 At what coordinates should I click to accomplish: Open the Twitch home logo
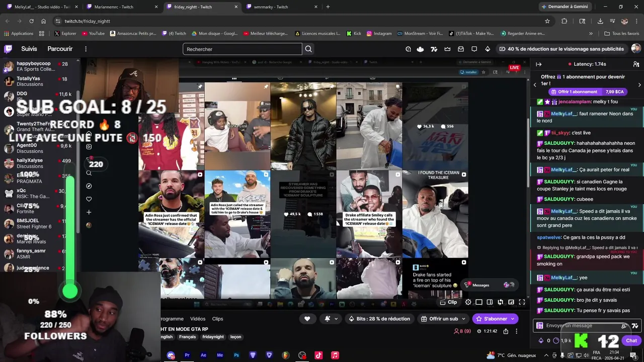click(8, 49)
